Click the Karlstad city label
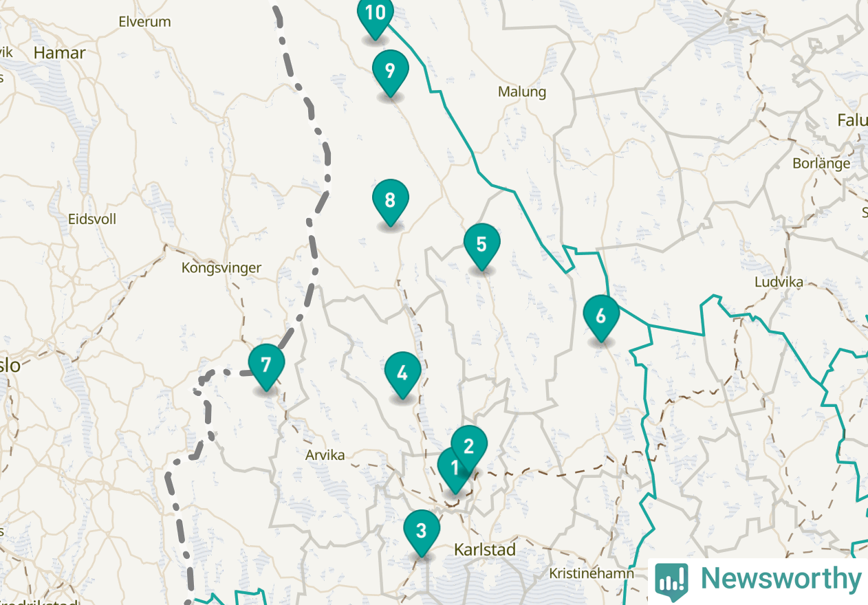The image size is (868, 605). (485, 550)
